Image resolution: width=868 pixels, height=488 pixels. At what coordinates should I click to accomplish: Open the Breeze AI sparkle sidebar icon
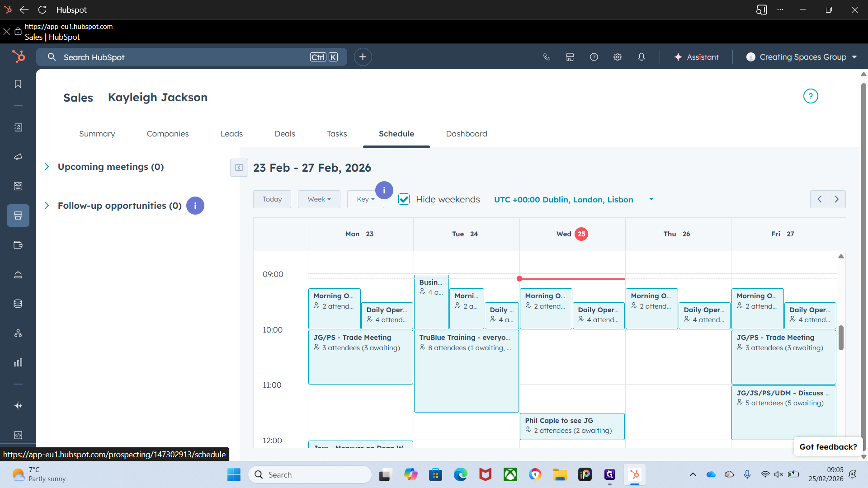tap(18, 406)
